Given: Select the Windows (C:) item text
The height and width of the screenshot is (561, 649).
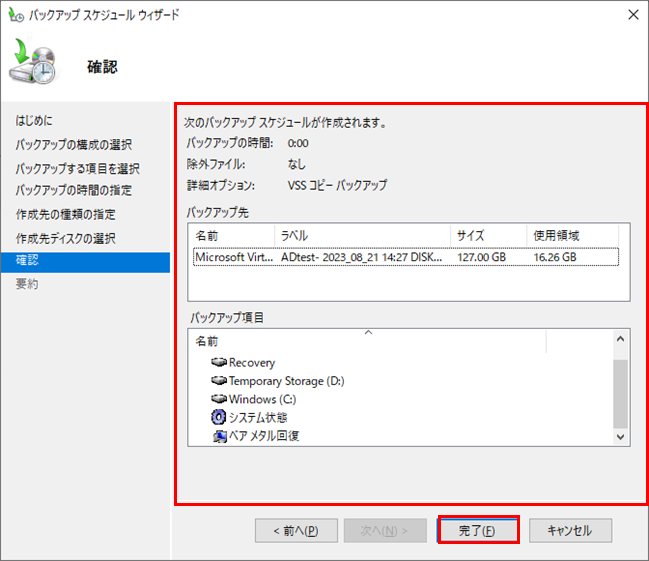Looking at the screenshot, I should [x=262, y=399].
